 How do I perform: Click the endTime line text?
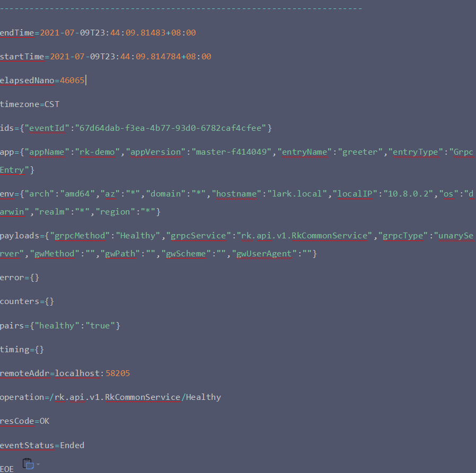point(98,32)
